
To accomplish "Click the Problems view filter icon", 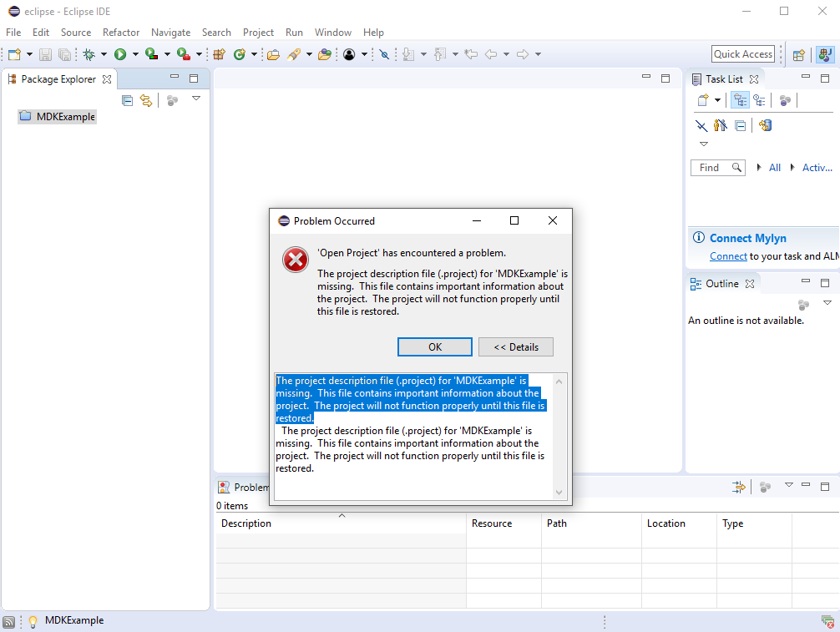I will 739,487.
